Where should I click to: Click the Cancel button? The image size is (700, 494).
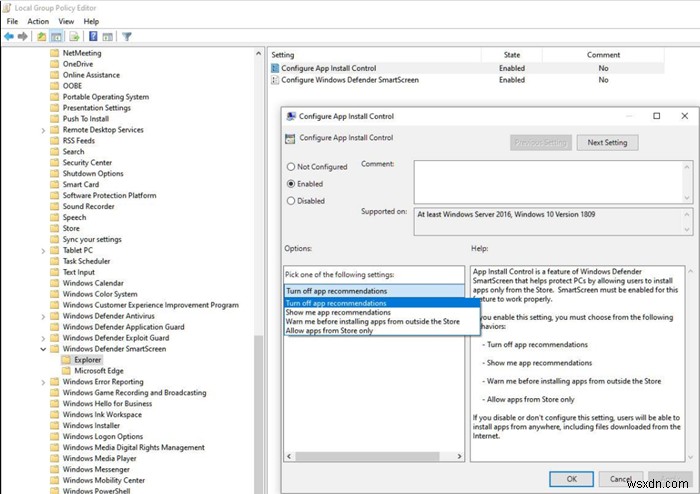(x=621, y=479)
